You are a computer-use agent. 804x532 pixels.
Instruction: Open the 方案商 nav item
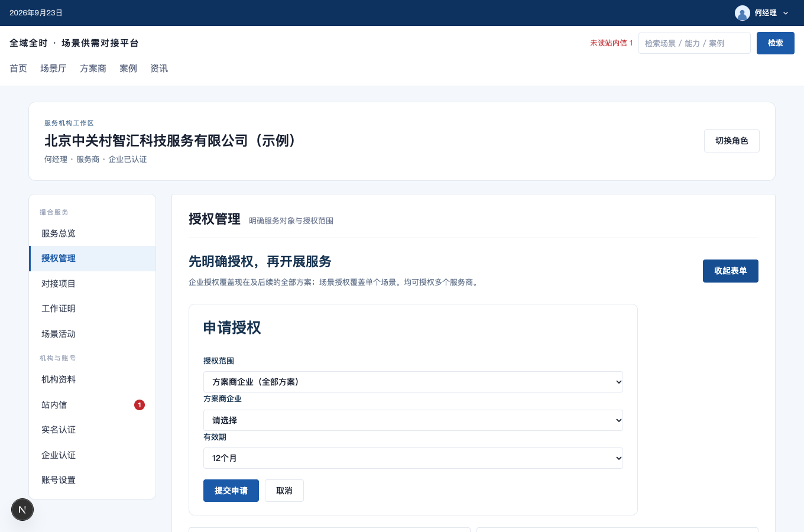point(93,69)
